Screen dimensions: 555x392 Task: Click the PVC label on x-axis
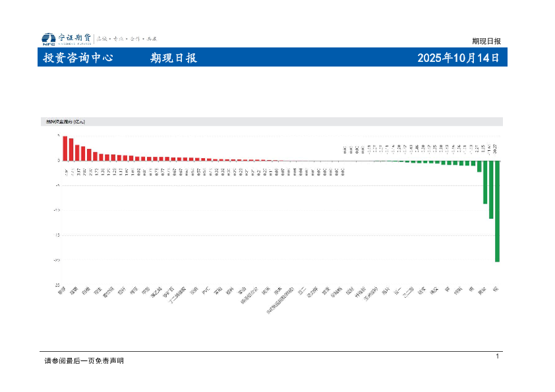206,290
